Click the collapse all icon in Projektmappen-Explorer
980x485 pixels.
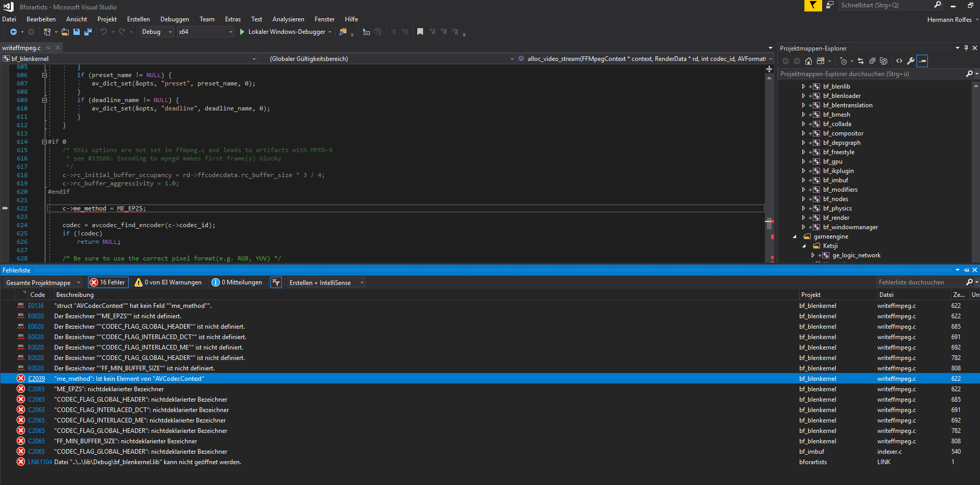872,61
